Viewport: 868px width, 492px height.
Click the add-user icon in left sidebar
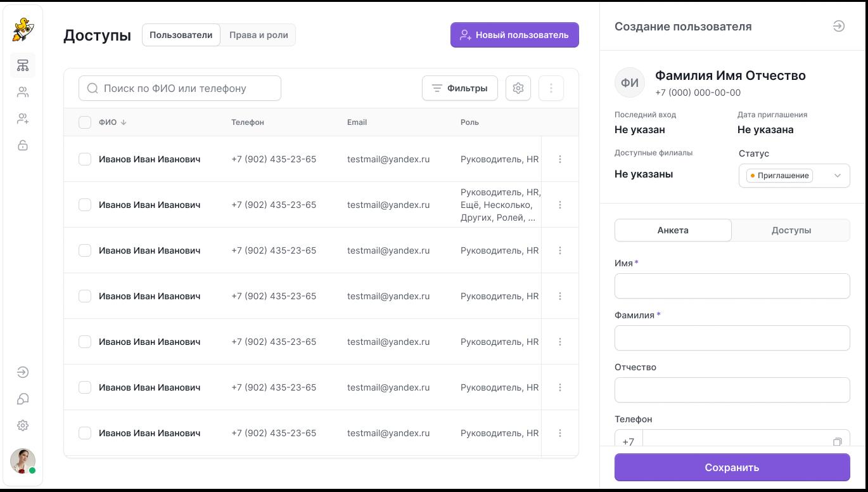23,119
